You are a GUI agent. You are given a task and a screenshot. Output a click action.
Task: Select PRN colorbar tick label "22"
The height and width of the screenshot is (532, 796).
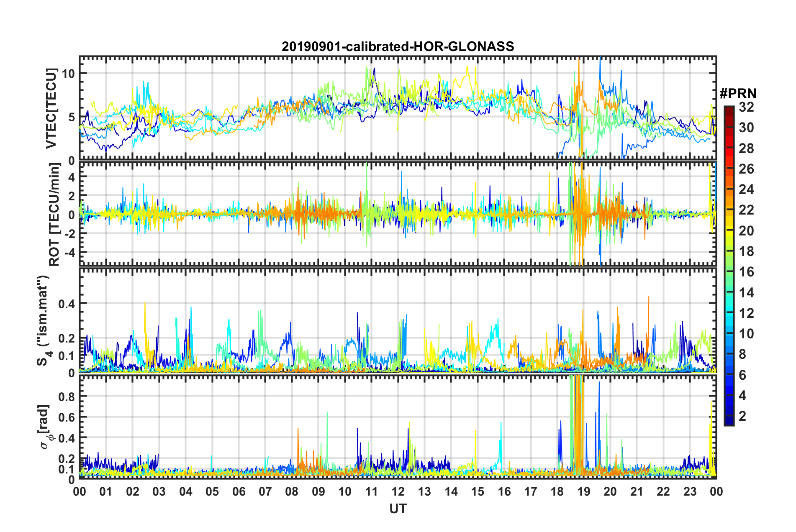click(x=747, y=210)
